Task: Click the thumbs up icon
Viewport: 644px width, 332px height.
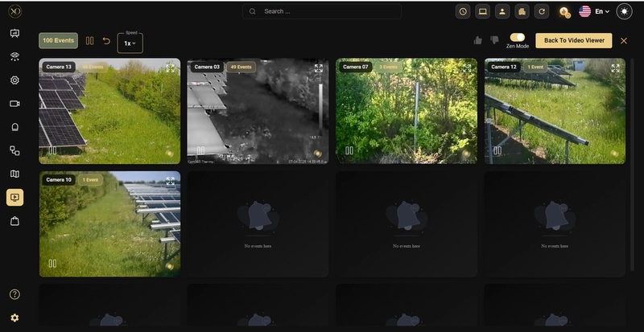Action: [x=477, y=40]
